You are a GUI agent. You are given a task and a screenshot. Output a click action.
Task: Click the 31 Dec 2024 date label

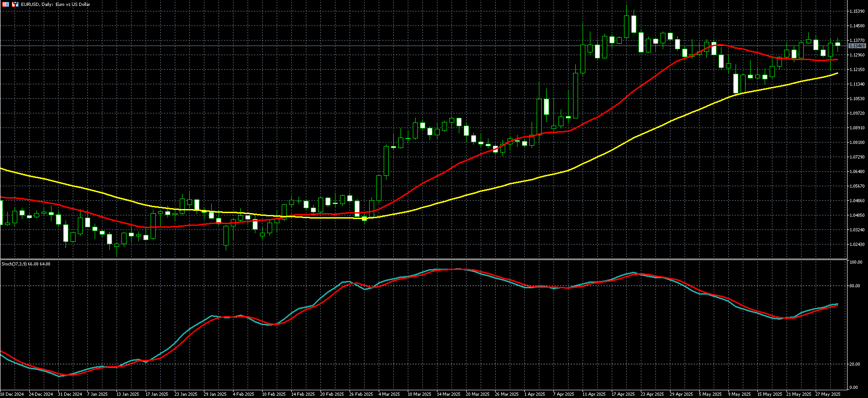[x=70, y=394]
